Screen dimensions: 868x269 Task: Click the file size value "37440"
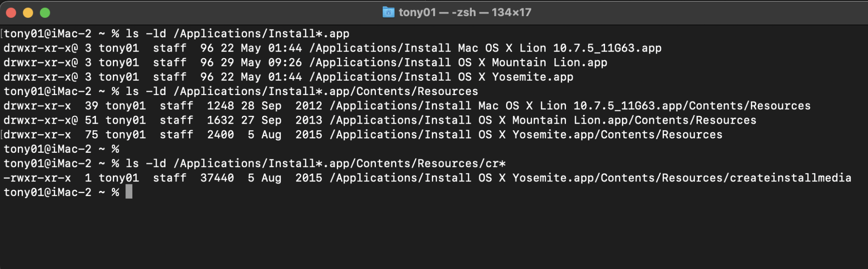217,178
